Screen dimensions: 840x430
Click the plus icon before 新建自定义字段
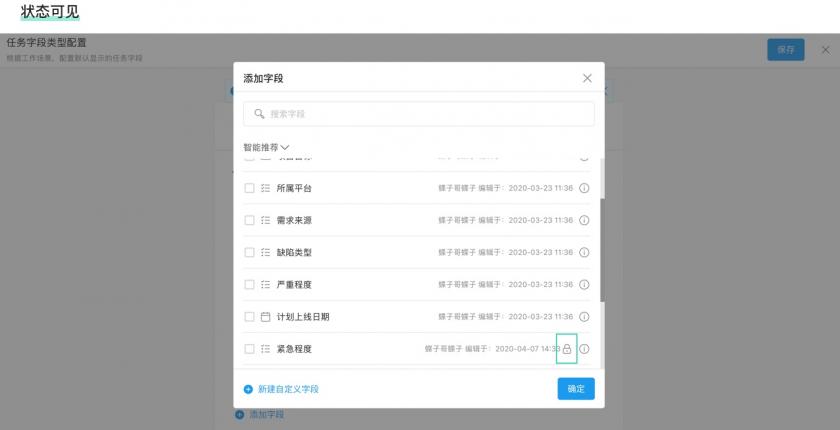click(248, 389)
